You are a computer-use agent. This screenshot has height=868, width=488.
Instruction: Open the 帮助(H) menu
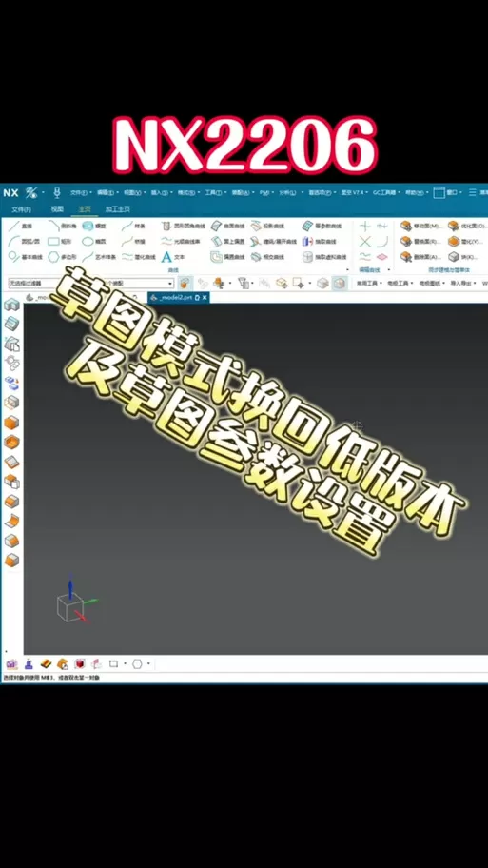click(x=417, y=192)
